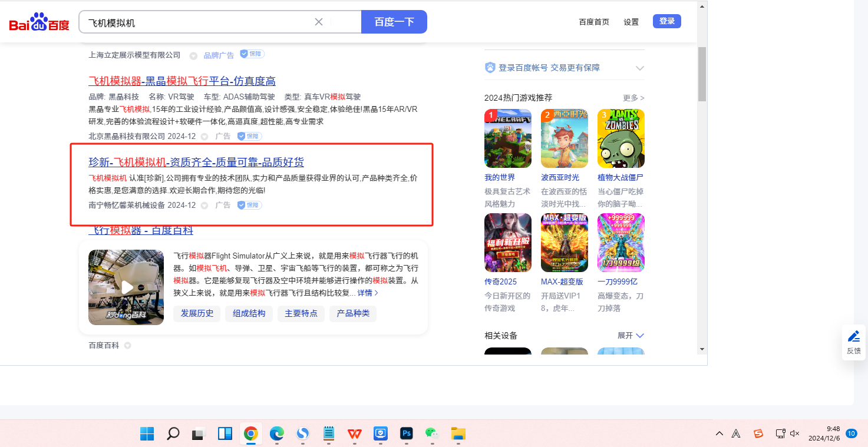Open the 传奇2025 game thumbnail
The height and width of the screenshot is (447, 868).
point(508,243)
